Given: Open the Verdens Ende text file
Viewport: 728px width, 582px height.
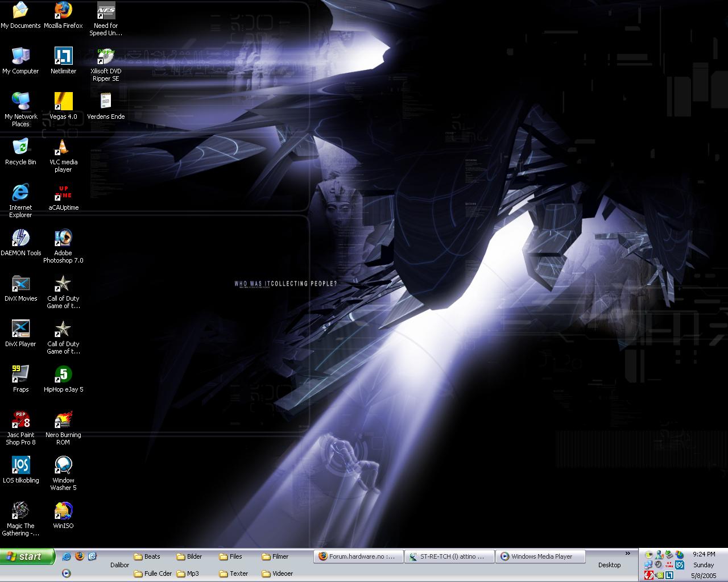Looking at the screenshot, I should point(106,107).
